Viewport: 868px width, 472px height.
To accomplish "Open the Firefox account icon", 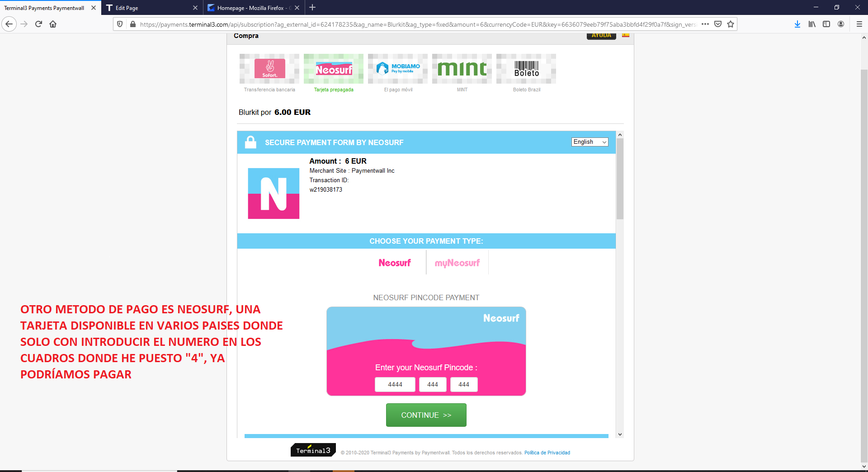I will [x=841, y=24].
